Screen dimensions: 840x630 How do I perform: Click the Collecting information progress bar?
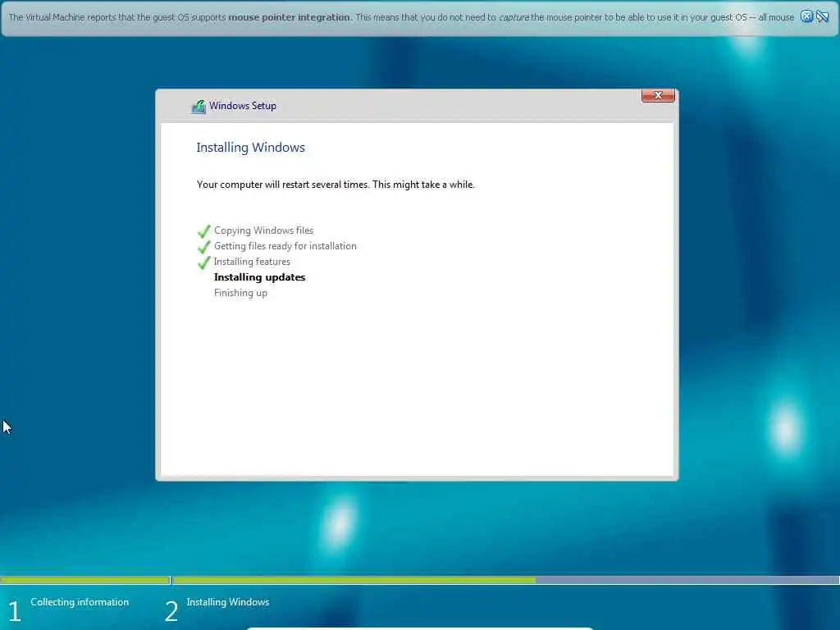point(85,580)
